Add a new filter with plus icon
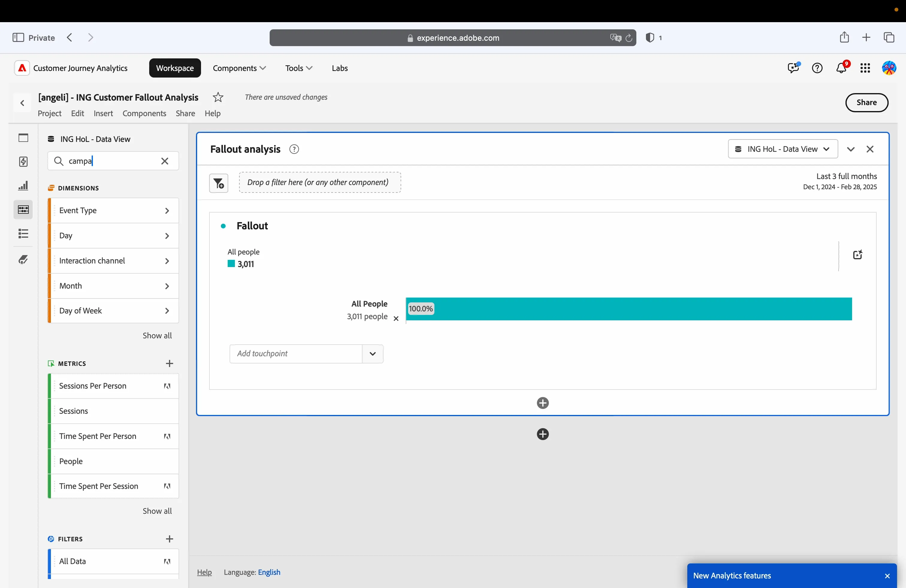This screenshot has height=588, width=906. coord(169,539)
